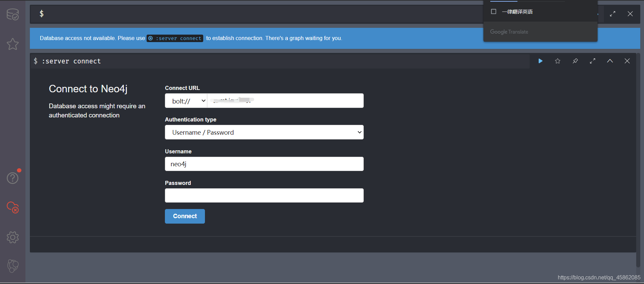Pin the :server connect frame
644x284 pixels.
pos(575,61)
